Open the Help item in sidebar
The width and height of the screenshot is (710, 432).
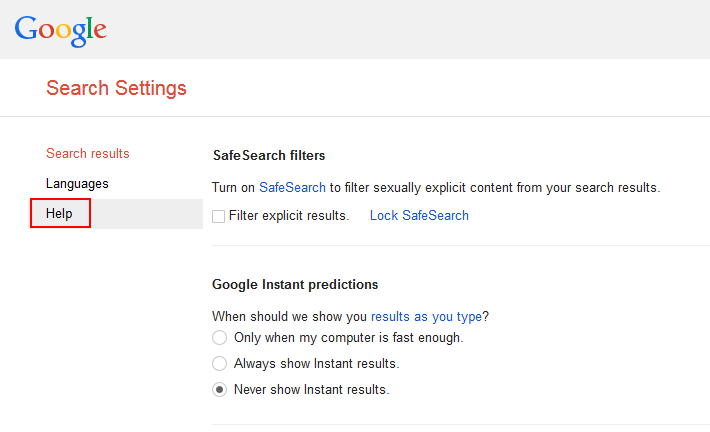point(60,214)
